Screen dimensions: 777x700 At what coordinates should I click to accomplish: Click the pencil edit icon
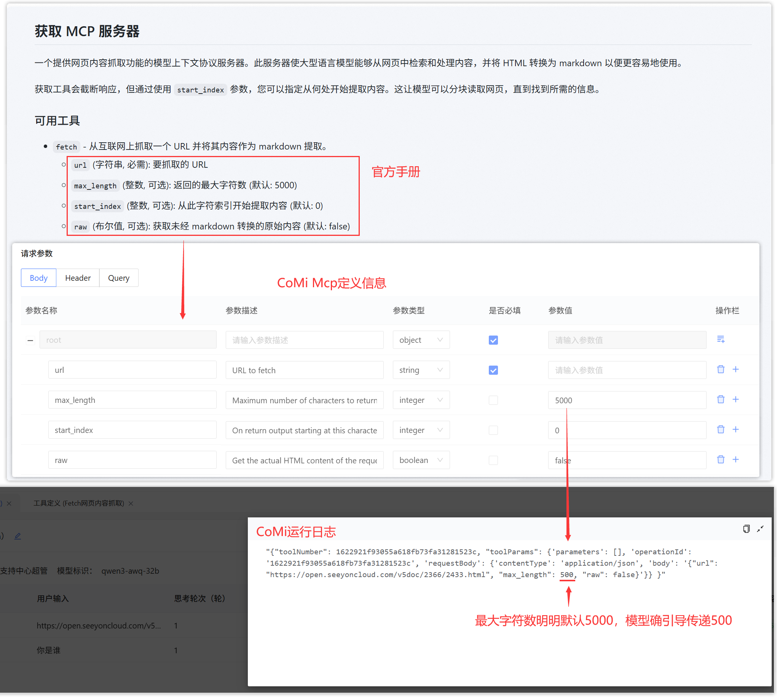coord(18,536)
